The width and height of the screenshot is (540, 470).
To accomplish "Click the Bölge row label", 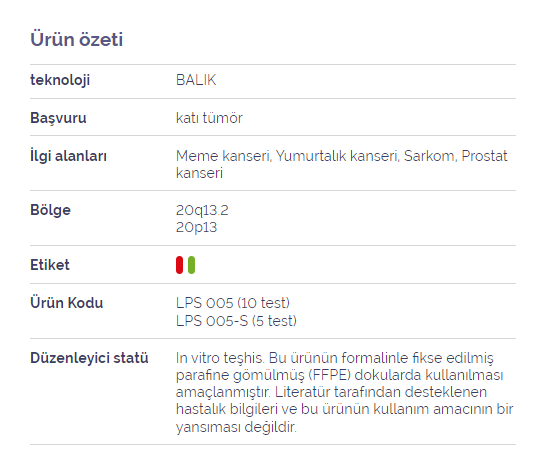I will (50, 210).
